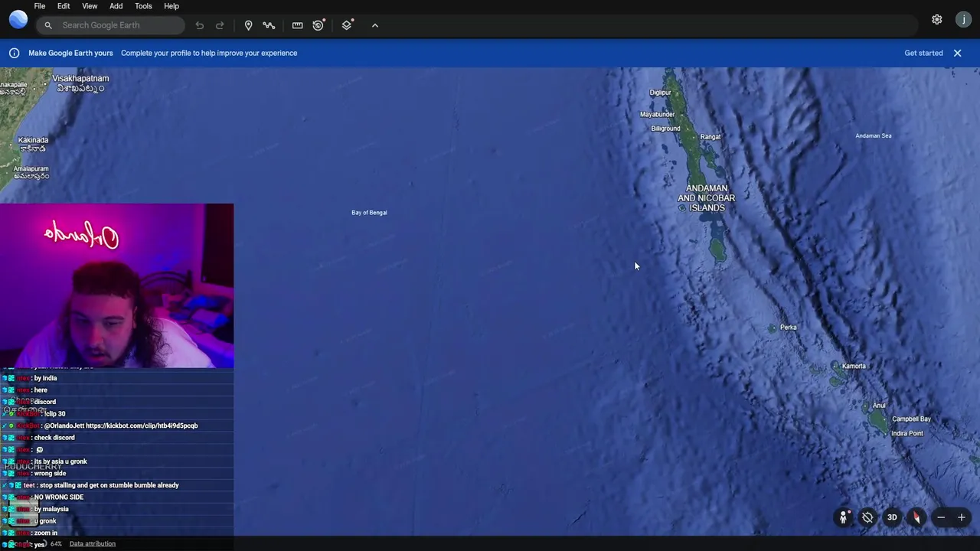Open the Settings gear
Image resolution: width=980 pixels, height=551 pixels.
point(937,20)
